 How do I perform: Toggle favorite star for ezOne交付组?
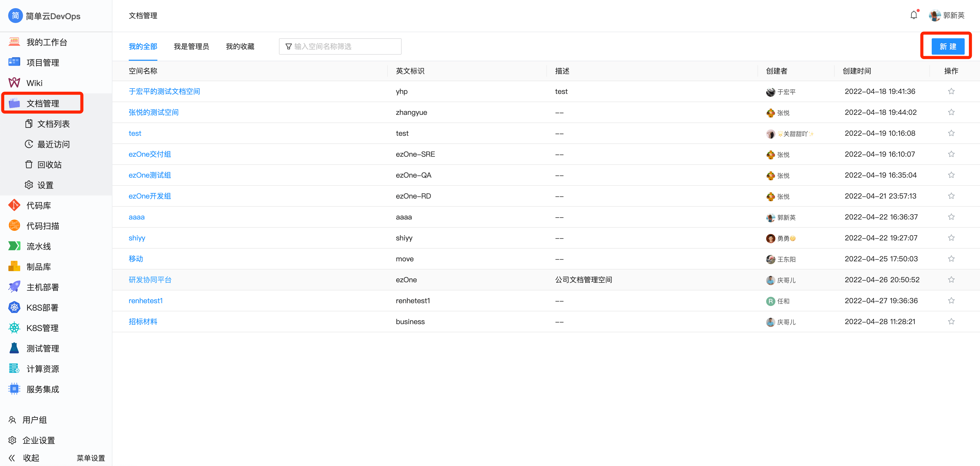[951, 154]
